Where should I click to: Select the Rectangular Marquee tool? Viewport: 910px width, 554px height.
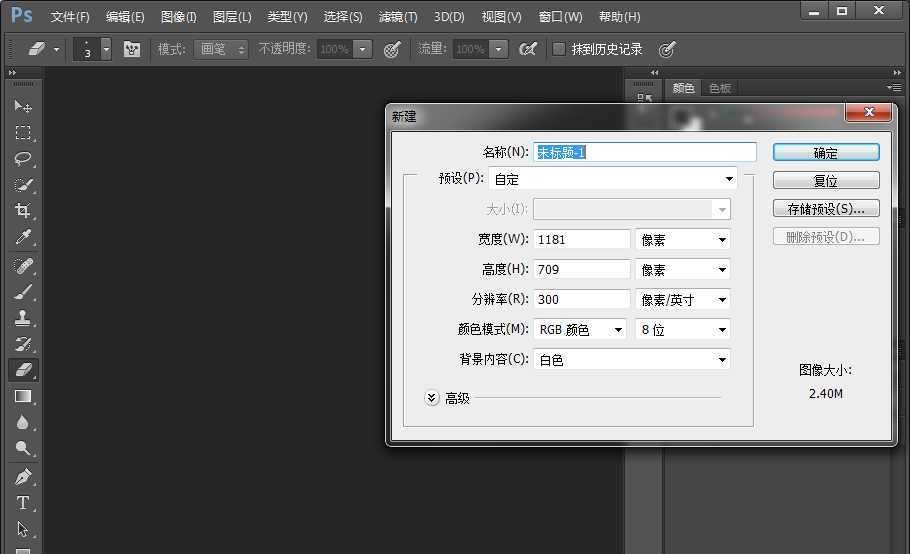(x=22, y=133)
